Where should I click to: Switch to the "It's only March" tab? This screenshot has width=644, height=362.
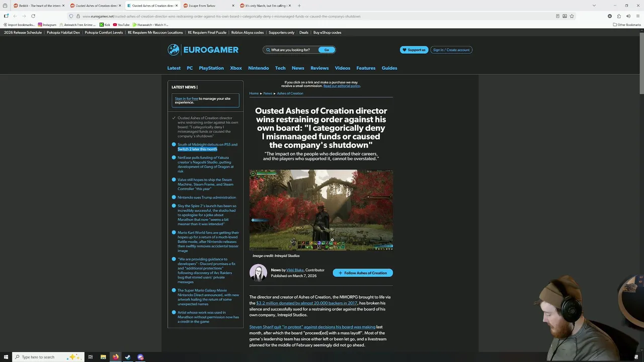tap(266, 6)
